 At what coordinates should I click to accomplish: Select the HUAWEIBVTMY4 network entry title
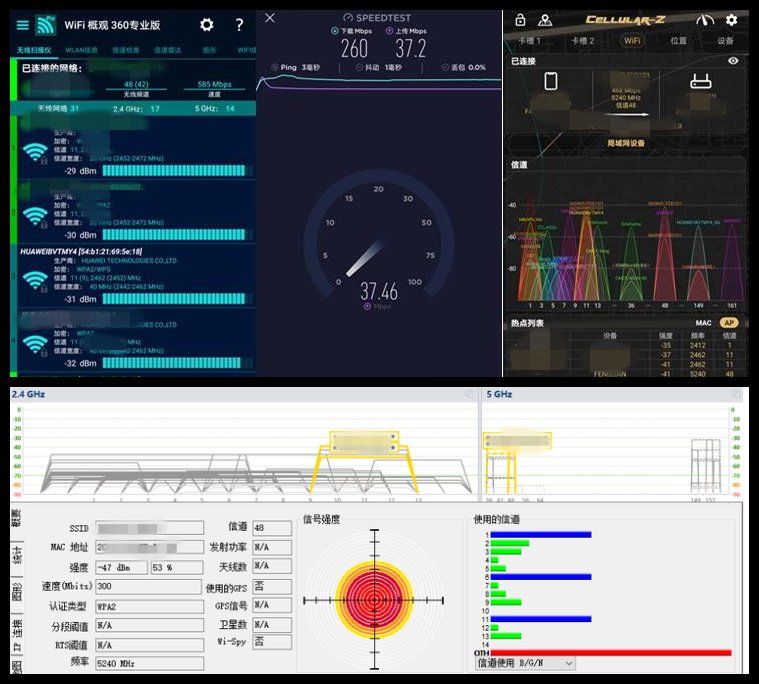pos(81,251)
